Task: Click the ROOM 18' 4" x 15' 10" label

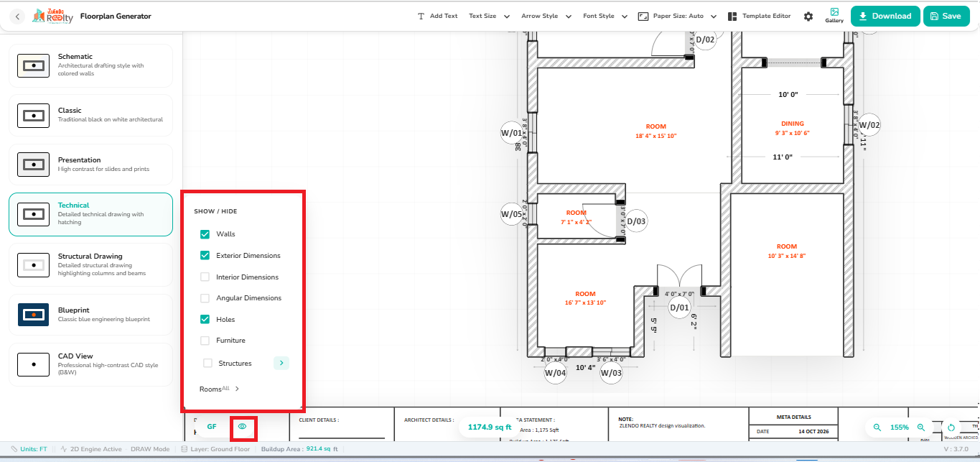Action: [656, 131]
